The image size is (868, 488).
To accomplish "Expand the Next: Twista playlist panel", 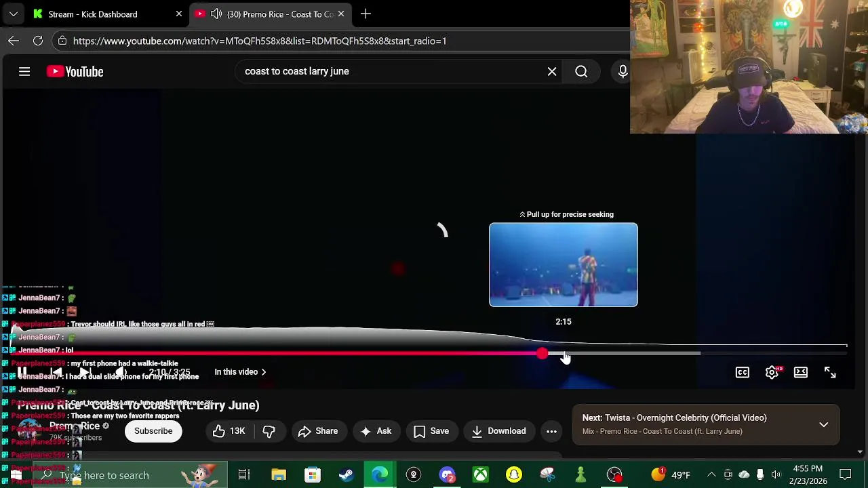I will pos(823,424).
